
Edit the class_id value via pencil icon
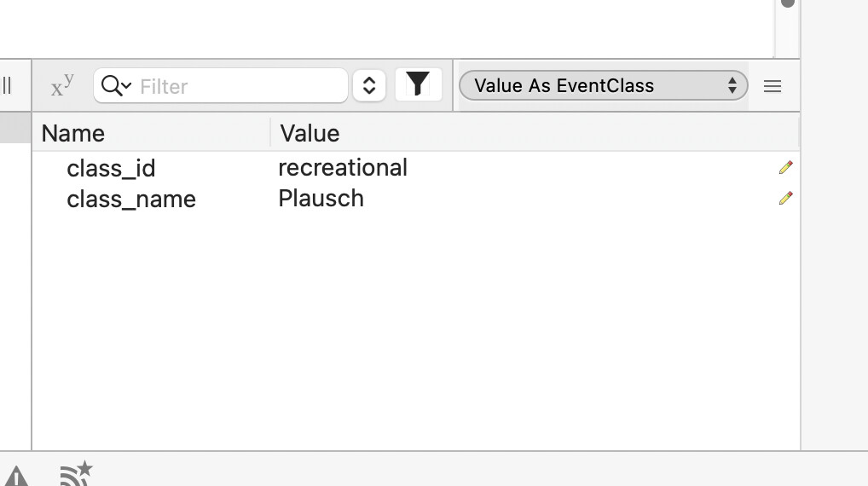(x=785, y=167)
